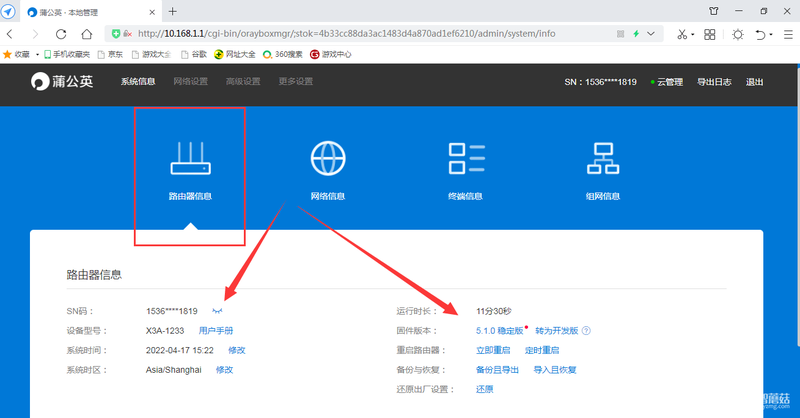800x418 pixels.
Task: Click 立即重启 to reboot now
Action: coord(493,350)
